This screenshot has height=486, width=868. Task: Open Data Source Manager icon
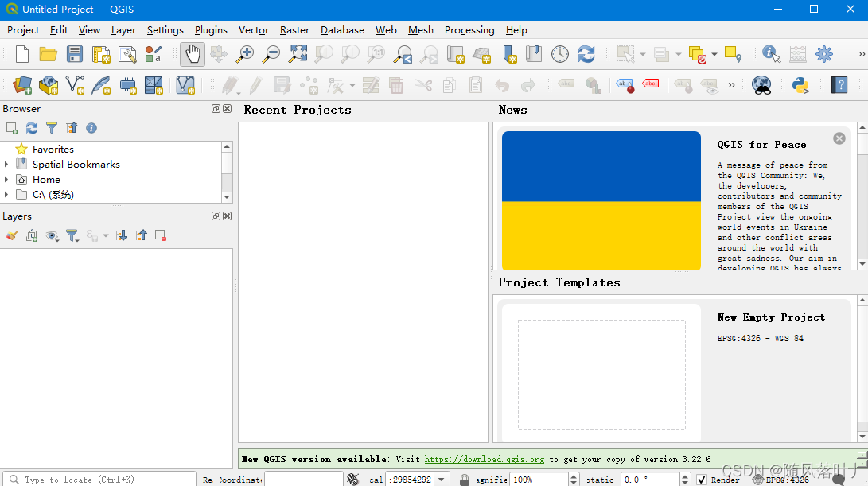tap(22, 85)
